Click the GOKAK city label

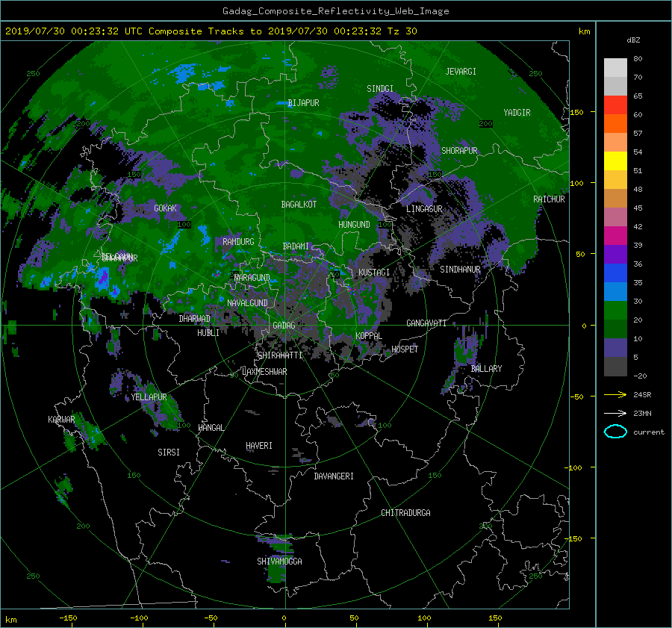pyautogui.click(x=165, y=208)
